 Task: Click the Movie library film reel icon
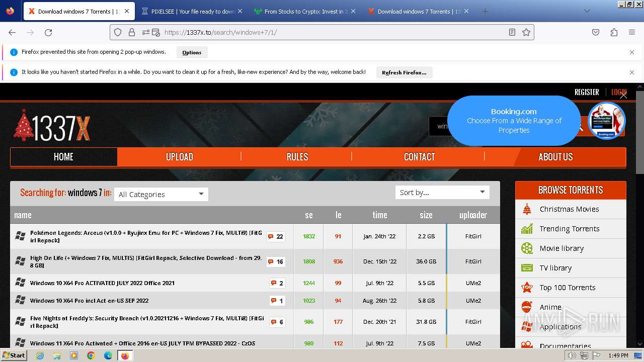527,248
